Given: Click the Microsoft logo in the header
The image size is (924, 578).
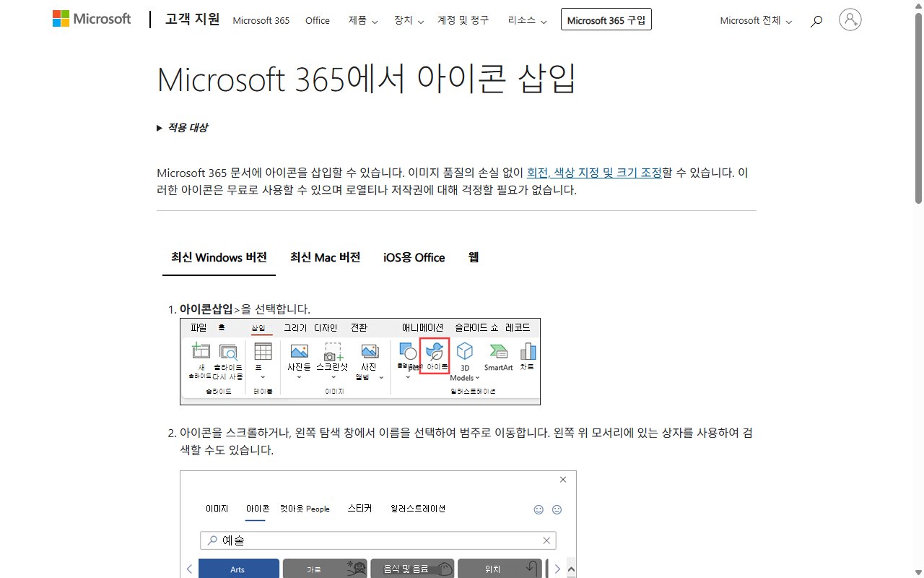Looking at the screenshot, I should click(x=92, y=19).
